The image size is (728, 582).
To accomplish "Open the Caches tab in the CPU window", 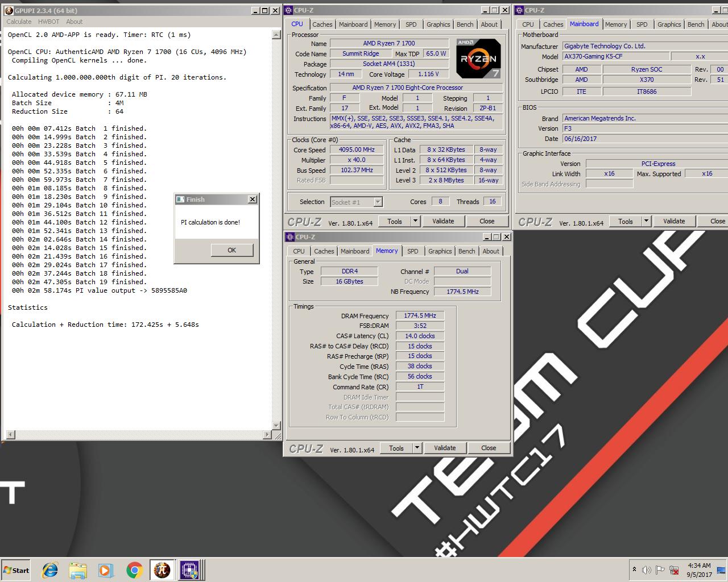I will tap(322, 24).
